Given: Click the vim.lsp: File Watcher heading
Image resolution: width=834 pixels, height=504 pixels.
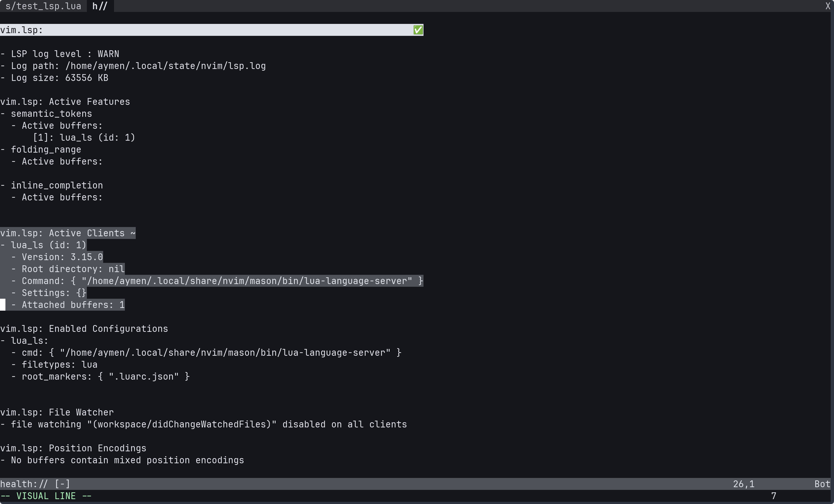Looking at the screenshot, I should click(57, 412).
